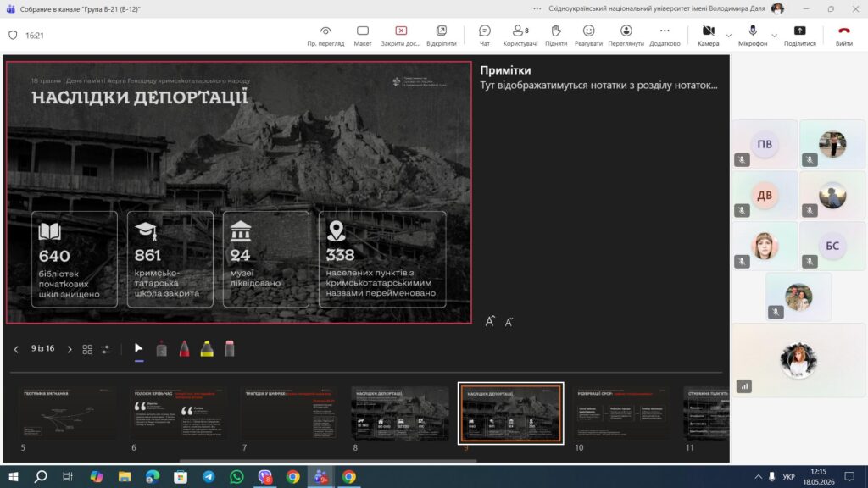Show hidden tray icons chevron
This screenshot has width=868, height=488.
(x=758, y=476)
